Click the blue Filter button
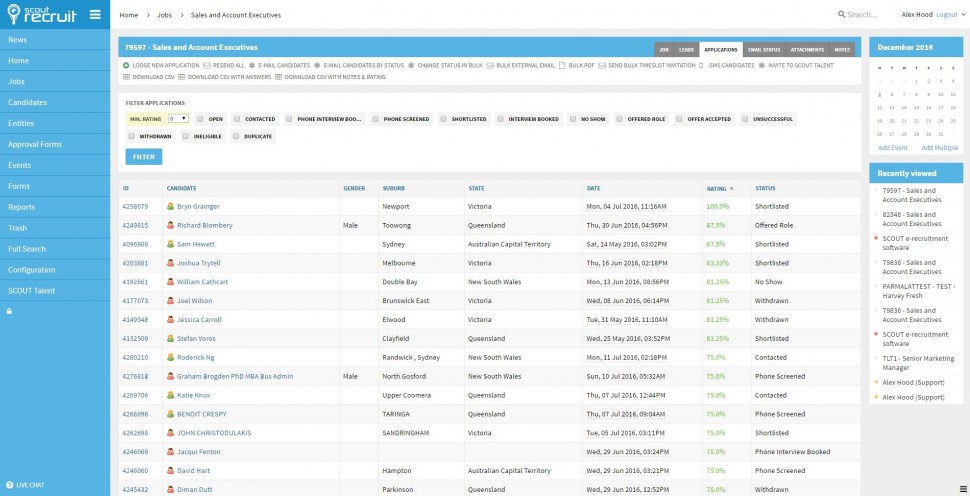 144,157
